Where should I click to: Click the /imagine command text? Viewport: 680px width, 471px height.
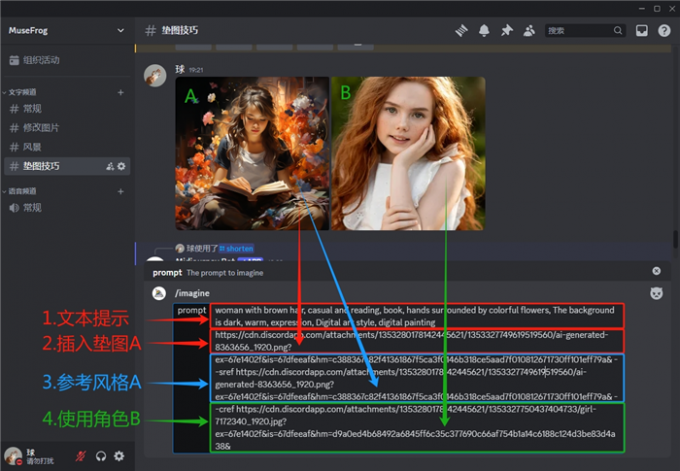(192, 293)
